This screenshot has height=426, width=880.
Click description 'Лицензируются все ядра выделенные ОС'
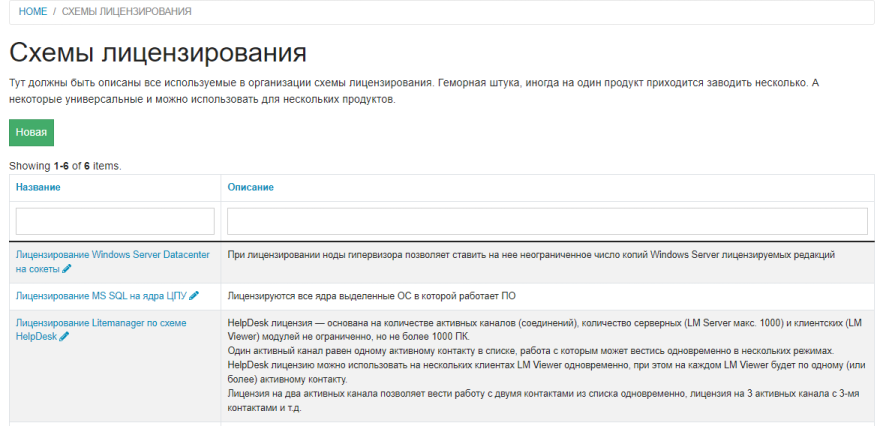click(x=371, y=296)
